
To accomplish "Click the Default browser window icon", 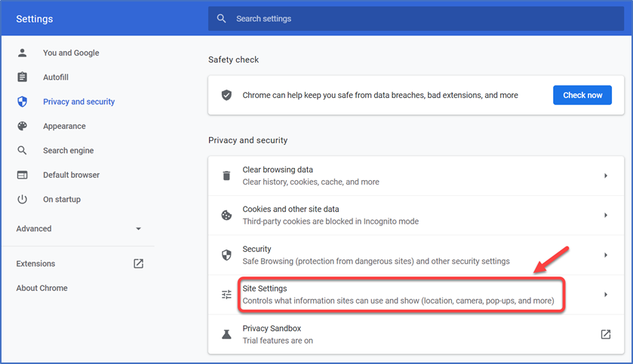I will 22,175.
